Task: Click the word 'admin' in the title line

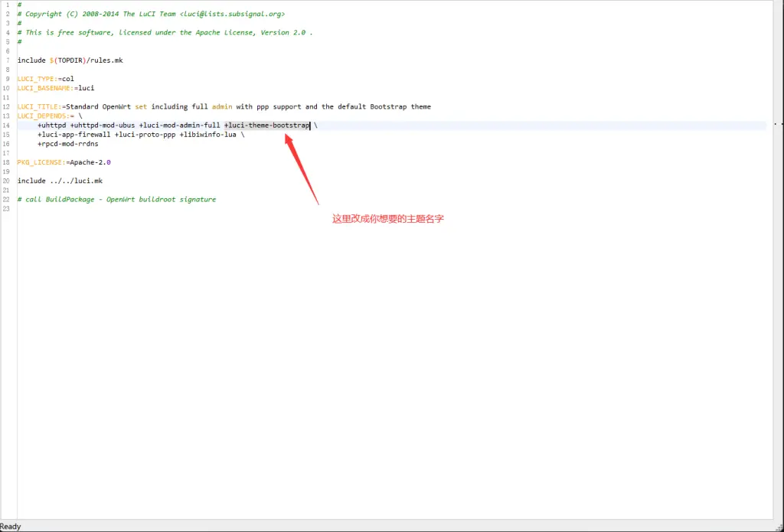Action: click(222, 106)
